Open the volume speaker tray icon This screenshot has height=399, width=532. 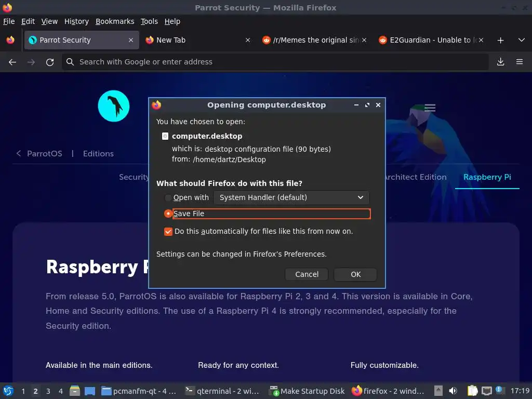click(x=453, y=391)
